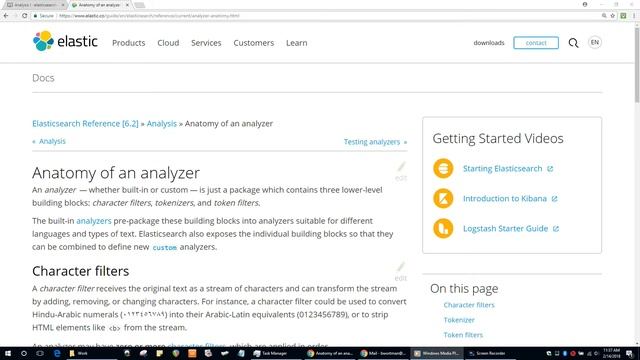Viewport: 640px width, 360px height.
Task: Click edit pencil beside Character filters heading
Action: [401, 271]
